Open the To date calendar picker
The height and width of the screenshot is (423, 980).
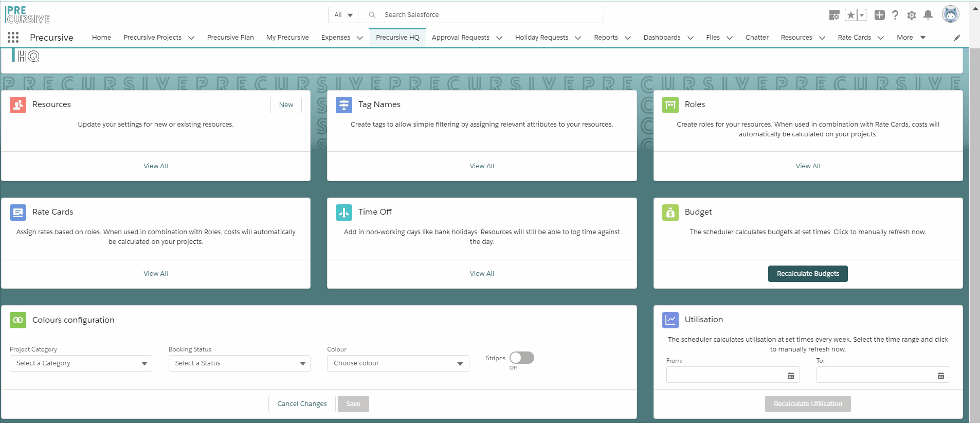click(x=941, y=376)
